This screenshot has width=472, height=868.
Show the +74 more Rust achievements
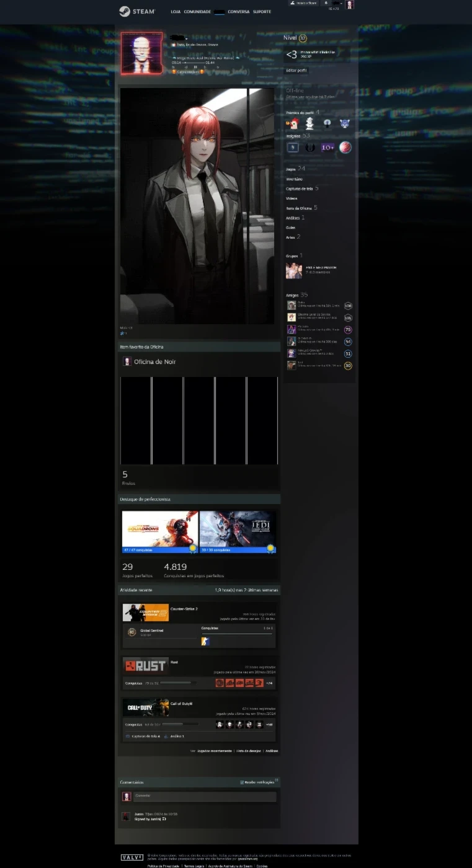[x=269, y=683]
